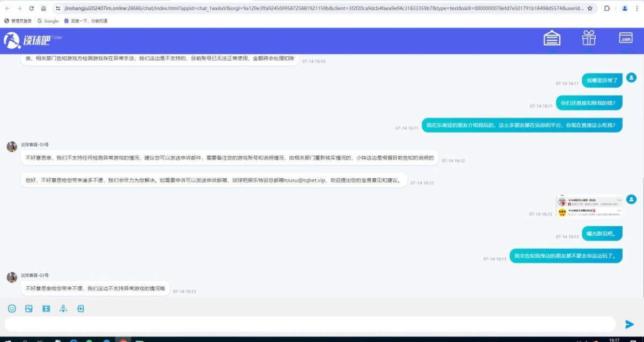The width and height of the screenshot is (644, 342).
Task: Open the emoji picker
Action: pos(11,308)
